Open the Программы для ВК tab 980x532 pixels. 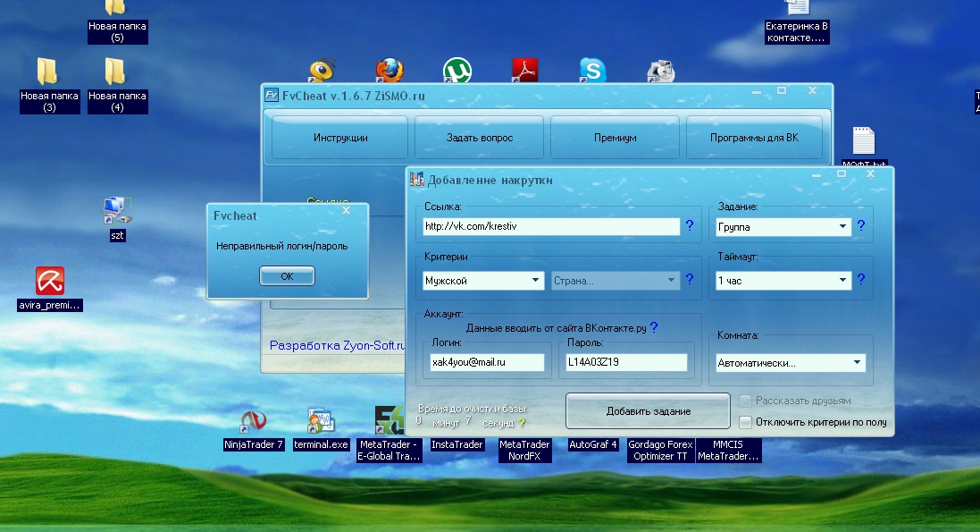pos(754,138)
